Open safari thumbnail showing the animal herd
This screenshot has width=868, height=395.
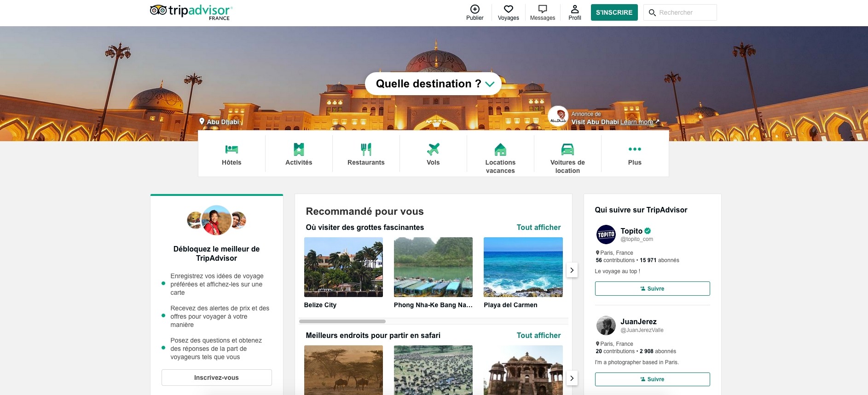point(433,370)
